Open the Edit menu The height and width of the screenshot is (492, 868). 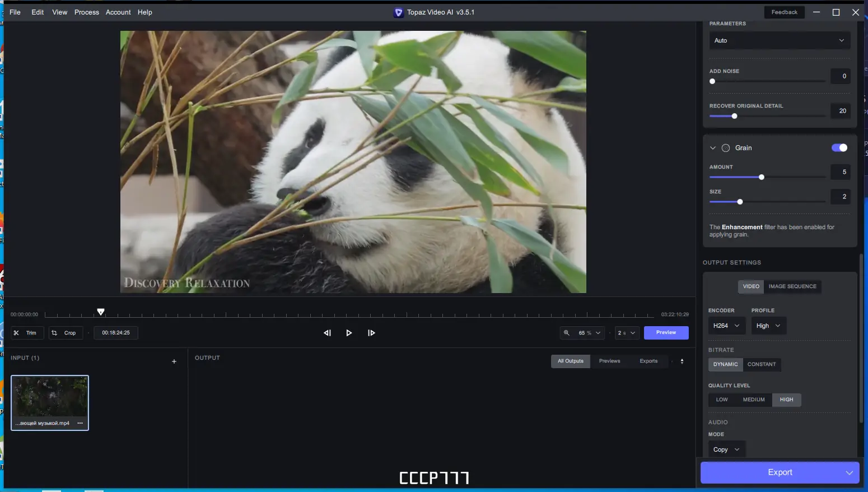click(x=38, y=12)
